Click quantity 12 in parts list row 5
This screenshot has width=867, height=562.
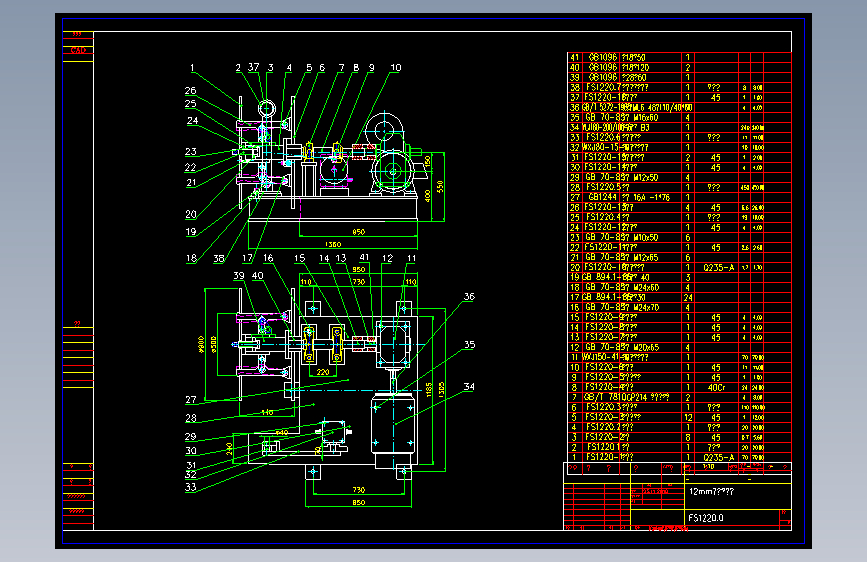coord(688,418)
